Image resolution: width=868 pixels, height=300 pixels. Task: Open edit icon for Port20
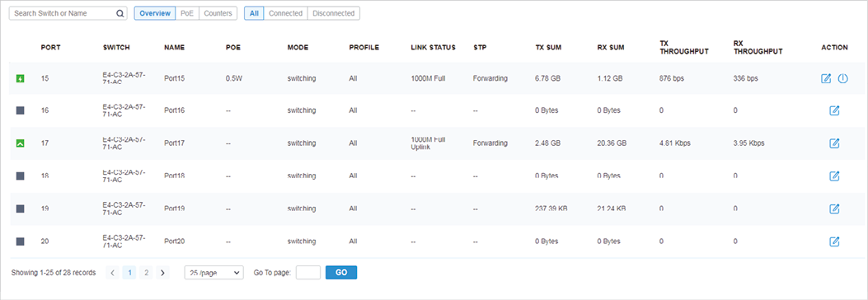pos(835,241)
